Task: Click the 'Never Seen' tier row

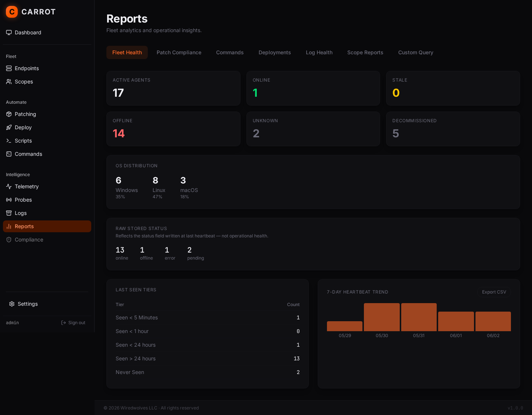Action: [x=208, y=372]
